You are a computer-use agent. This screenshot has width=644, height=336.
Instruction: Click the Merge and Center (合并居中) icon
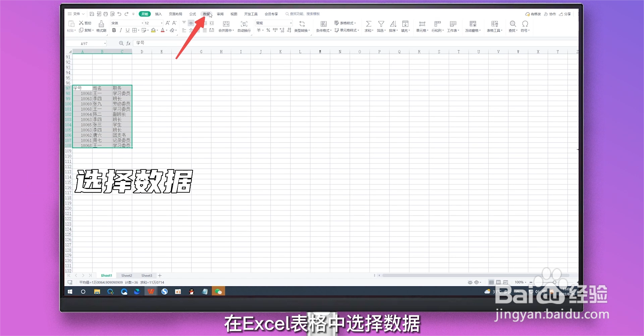point(226,24)
